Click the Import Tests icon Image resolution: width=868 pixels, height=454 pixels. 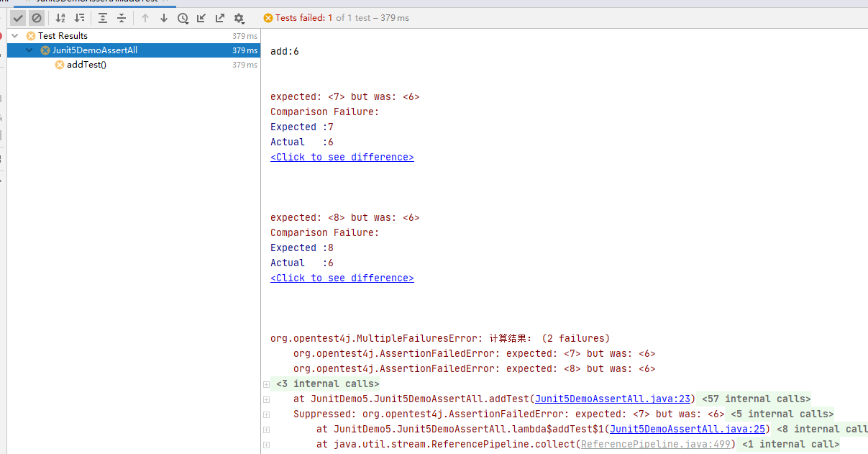point(201,18)
